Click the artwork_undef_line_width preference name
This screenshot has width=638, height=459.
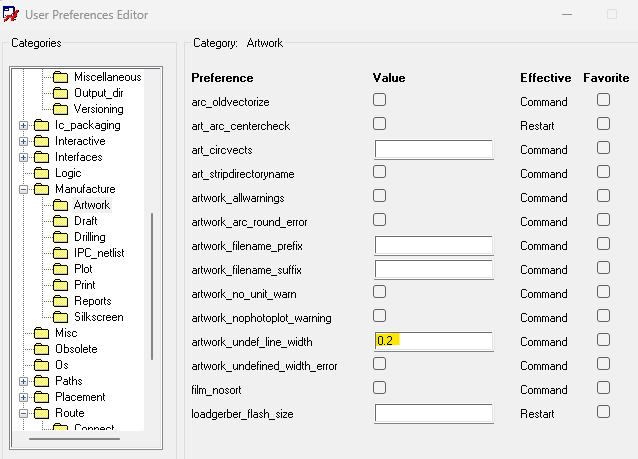click(252, 342)
